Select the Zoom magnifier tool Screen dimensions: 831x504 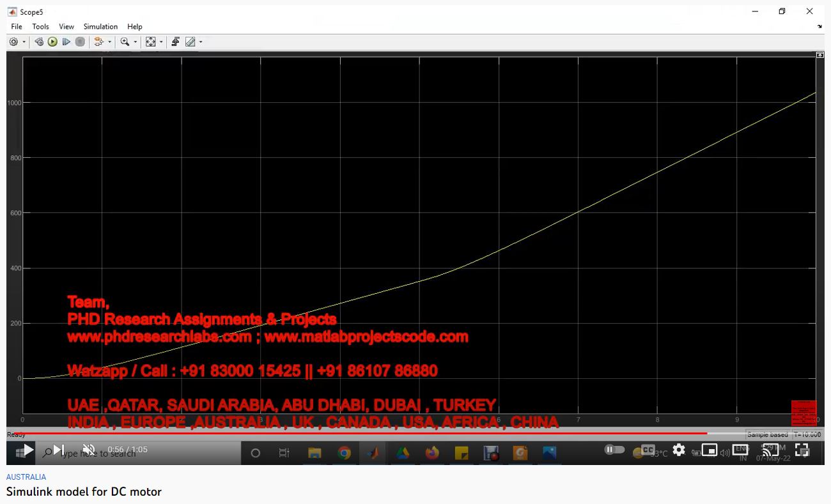click(x=125, y=42)
